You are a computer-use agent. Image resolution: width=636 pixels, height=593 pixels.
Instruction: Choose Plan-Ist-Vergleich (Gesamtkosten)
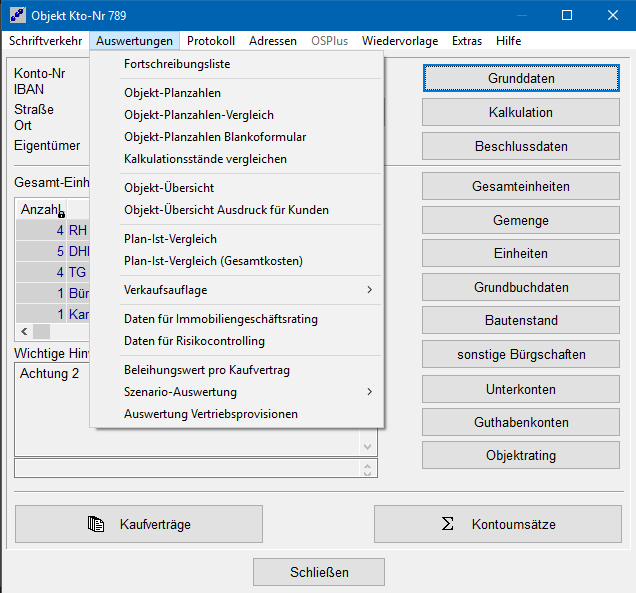click(213, 261)
